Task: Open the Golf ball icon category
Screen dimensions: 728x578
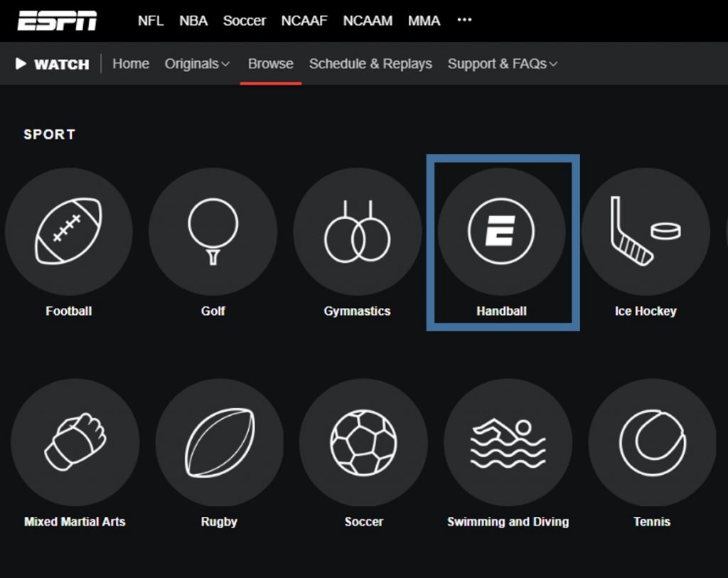Action: coord(213,231)
